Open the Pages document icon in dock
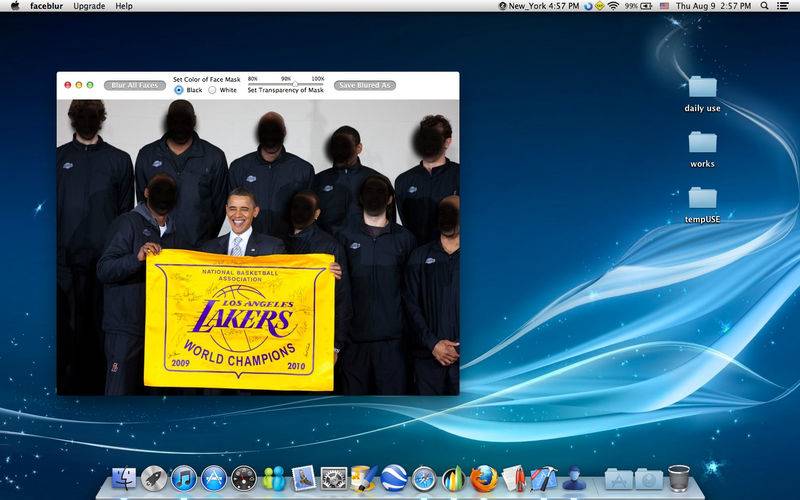Viewport: 800px width, 500px height. click(514, 479)
